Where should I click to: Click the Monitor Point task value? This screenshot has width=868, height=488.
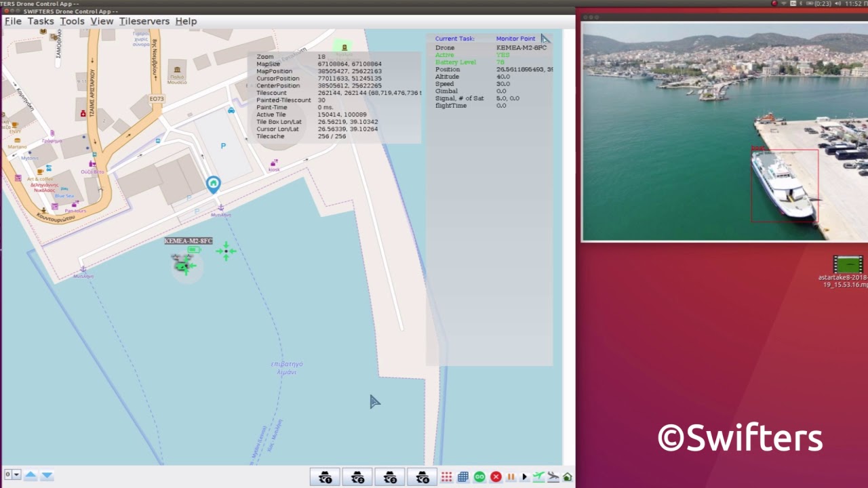pos(515,39)
